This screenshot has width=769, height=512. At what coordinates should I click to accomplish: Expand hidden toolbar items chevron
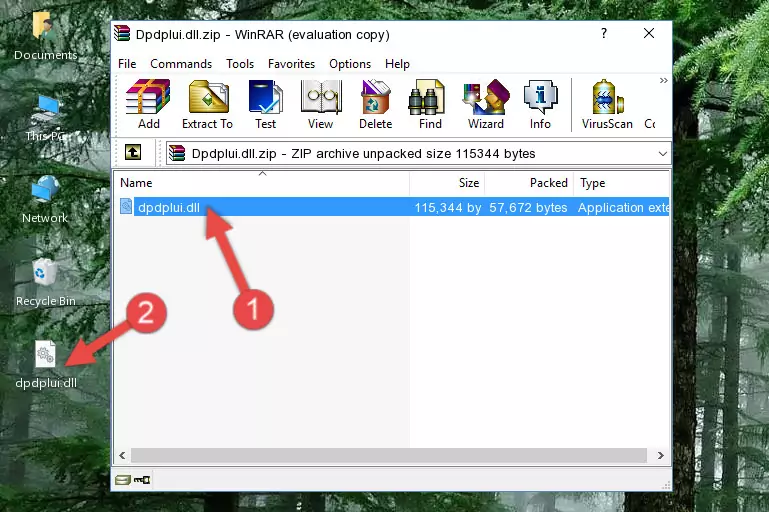664,80
